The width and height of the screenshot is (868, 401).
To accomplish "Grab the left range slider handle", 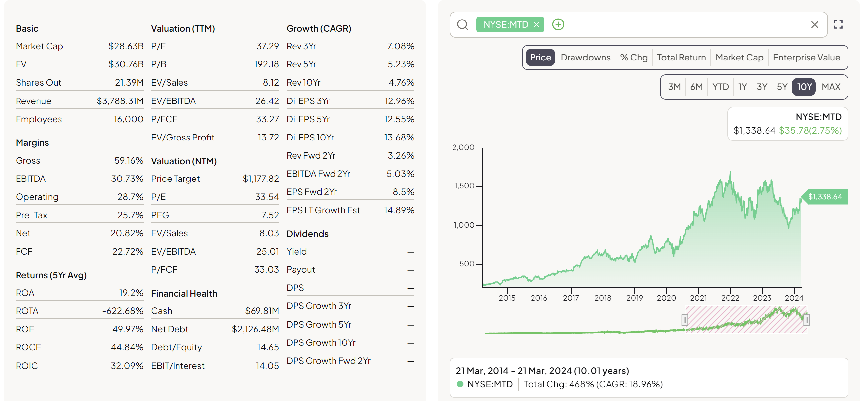I will 684,319.
